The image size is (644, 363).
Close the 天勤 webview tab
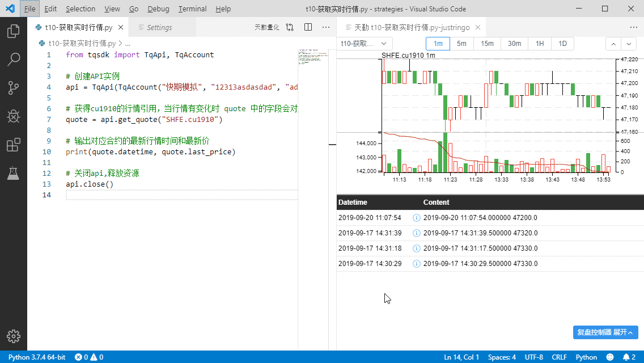478,28
